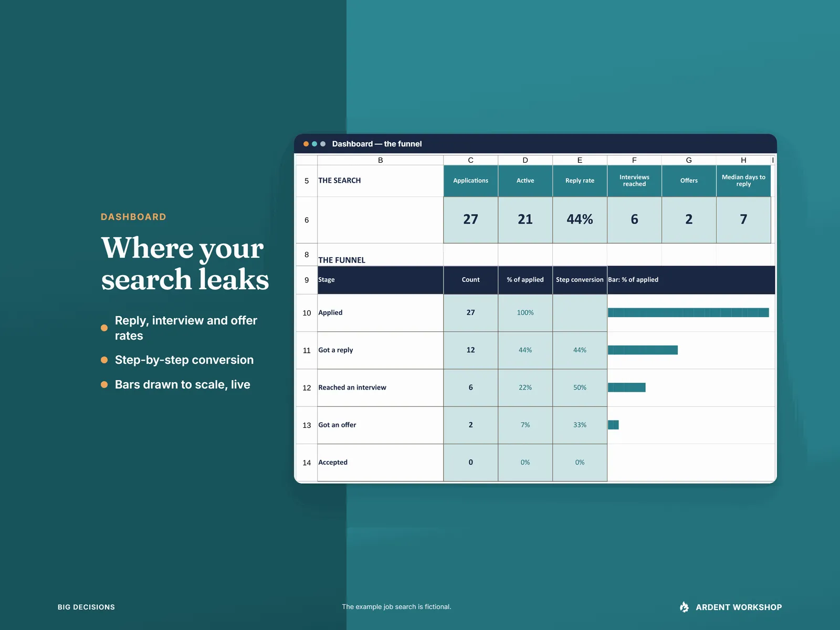Select row 8 header
This screenshot has width=840, height=630.
tap(307, 255)
